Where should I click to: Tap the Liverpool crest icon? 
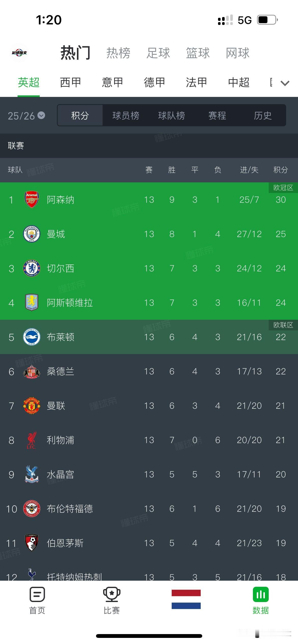pos(32,440)
